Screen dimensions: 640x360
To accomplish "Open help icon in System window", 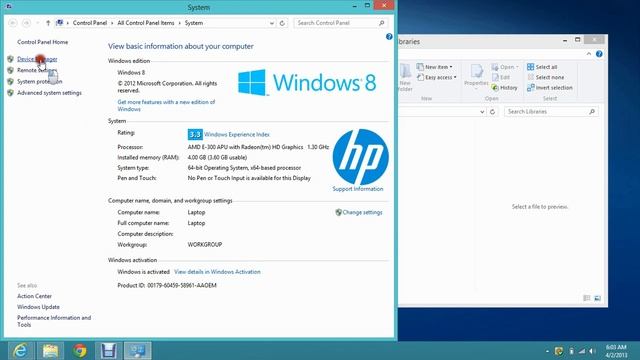I will click(389, 37).
